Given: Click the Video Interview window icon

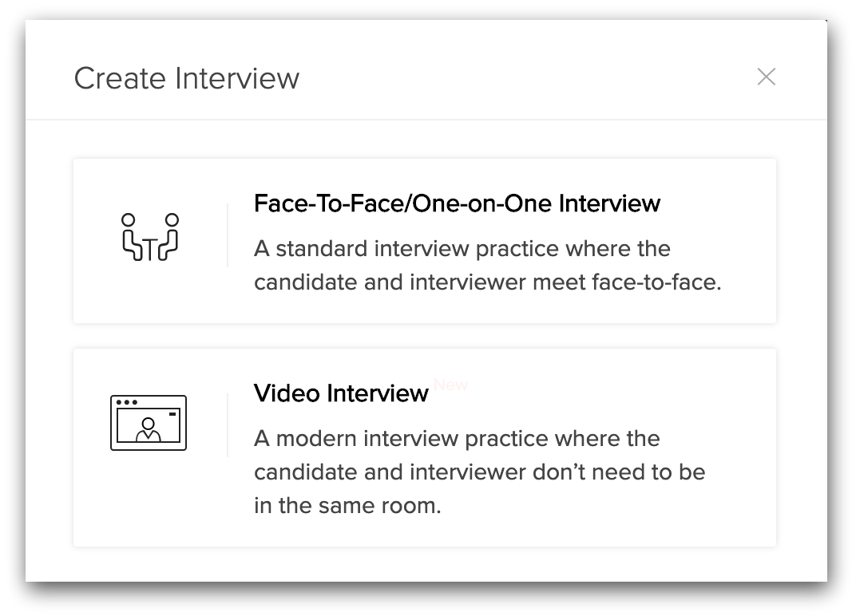Looking at the screenshot, I should pos(149,423).
